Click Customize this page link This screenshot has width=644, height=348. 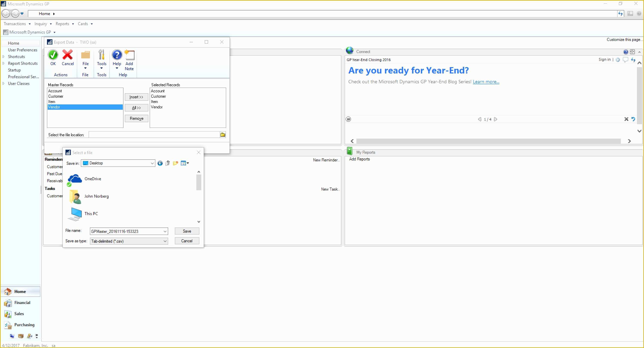tap(624, 40)
